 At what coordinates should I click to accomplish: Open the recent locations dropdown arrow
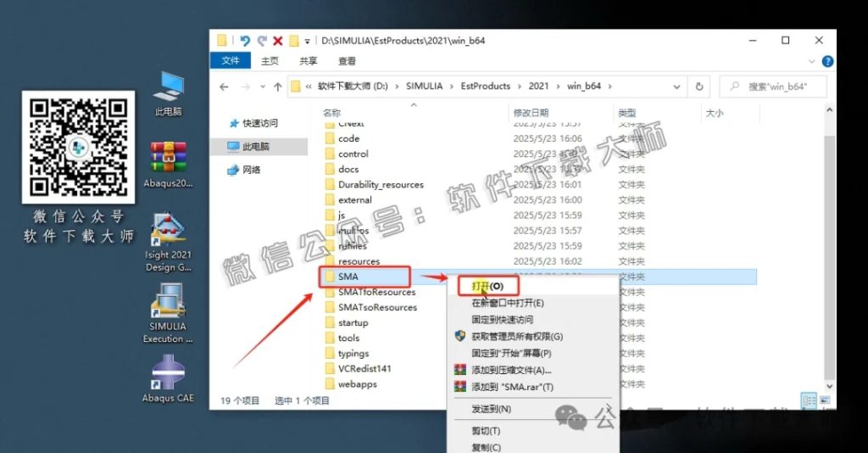tap(263, 87)
